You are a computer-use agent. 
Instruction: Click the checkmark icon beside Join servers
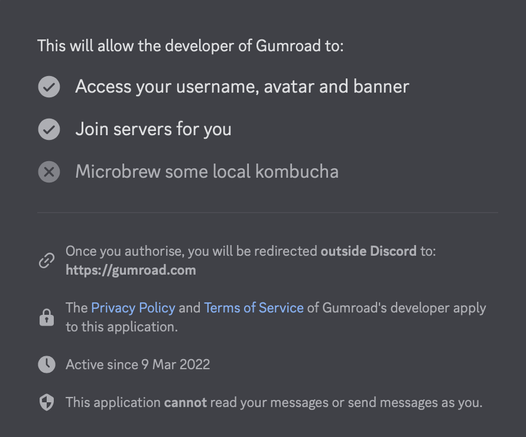coord(49,129)
